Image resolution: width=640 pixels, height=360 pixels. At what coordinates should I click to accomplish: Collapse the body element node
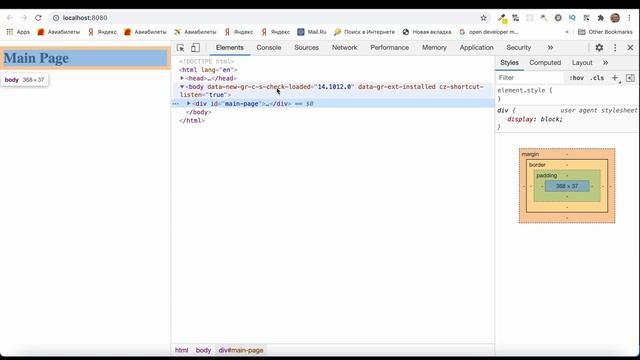click(182, 87)
